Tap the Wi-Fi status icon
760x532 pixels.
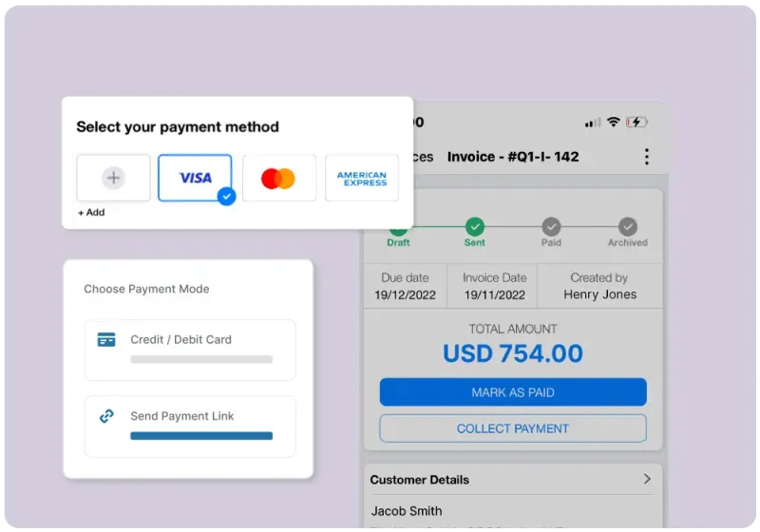(613, 122)
